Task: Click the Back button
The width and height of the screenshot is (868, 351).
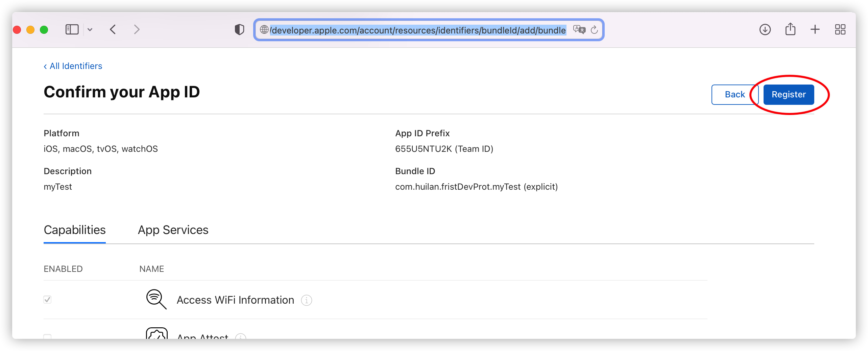Action: click(735, 94)
